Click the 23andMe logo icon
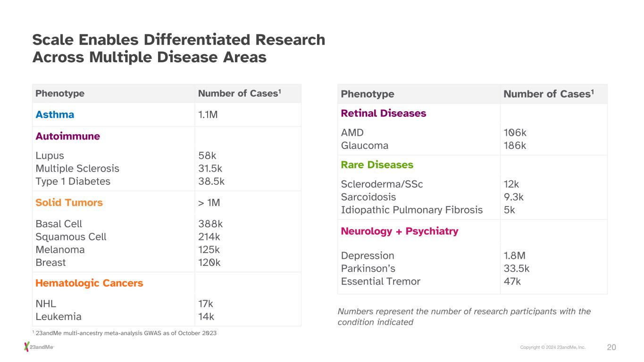The image size is (644, 362). [27, 347]
